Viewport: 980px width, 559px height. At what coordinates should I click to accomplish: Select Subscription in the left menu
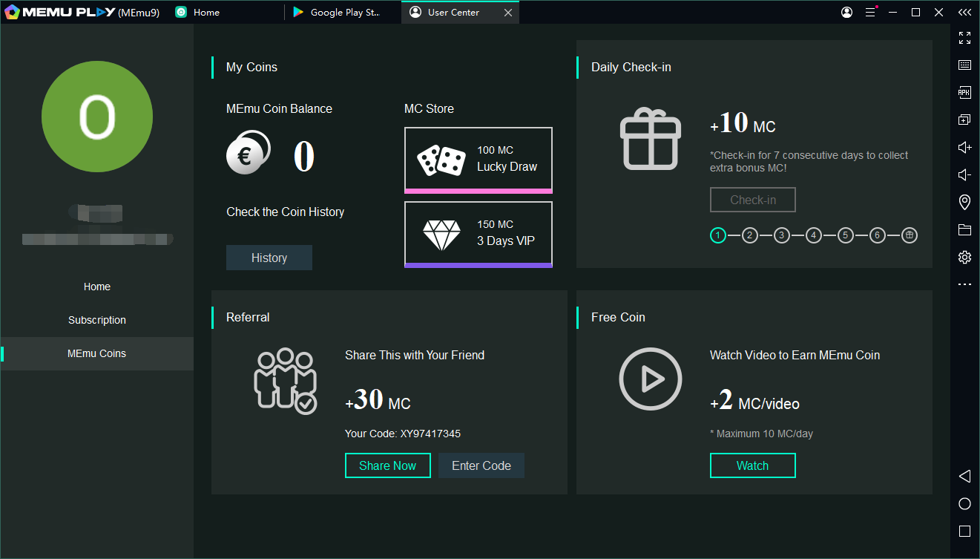coord(97,320)
